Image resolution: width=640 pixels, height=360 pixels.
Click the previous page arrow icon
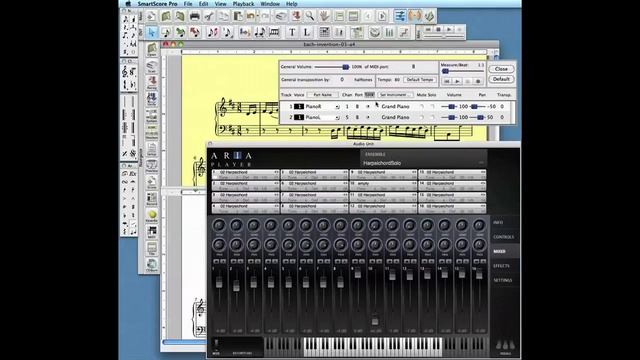[368, 16]
